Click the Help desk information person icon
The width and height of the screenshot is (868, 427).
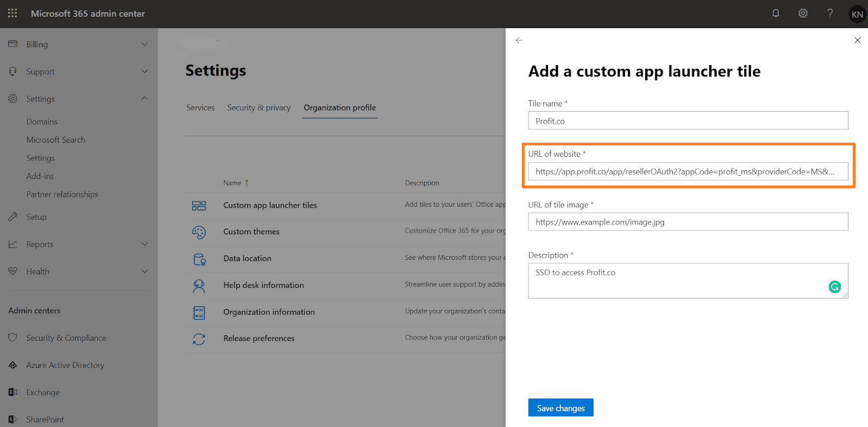[199, 286]
